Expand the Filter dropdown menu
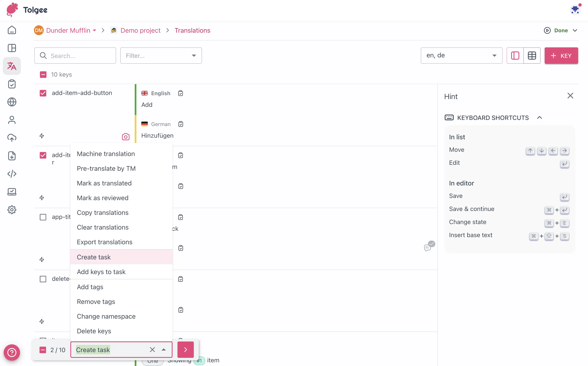The image size is (588, 366). [193, 55]
